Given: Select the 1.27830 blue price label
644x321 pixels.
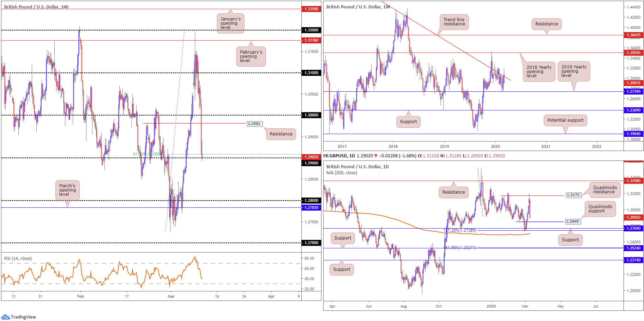Looking at the screenshot, I should pos(311,207).
